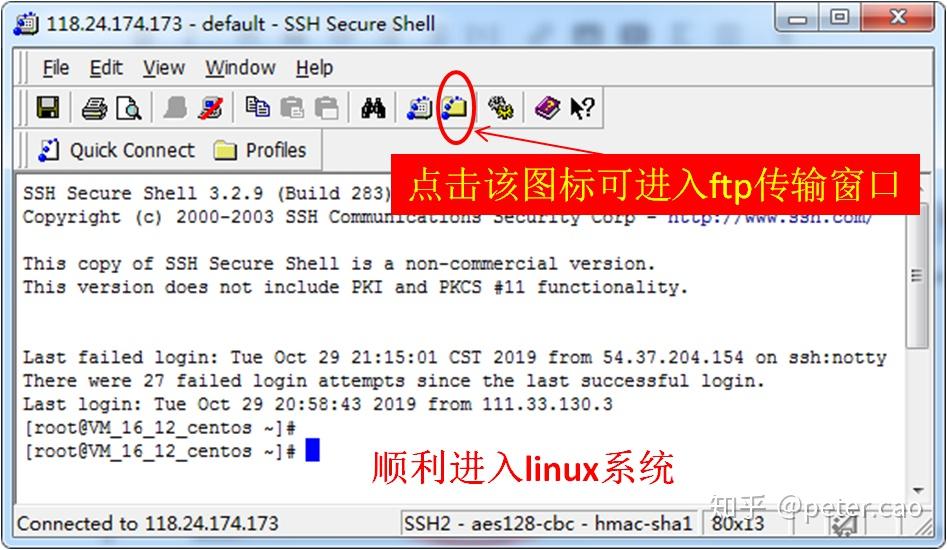This screenshot has width=947, height=550.
Task: Click the Quick Connect button
Action: coord(117,150)
